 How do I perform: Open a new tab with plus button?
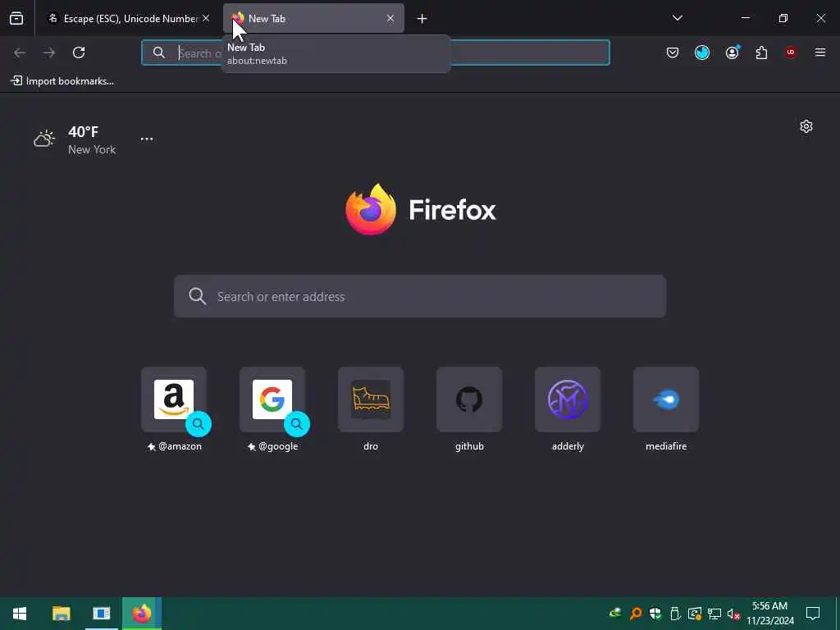[422, 19]
